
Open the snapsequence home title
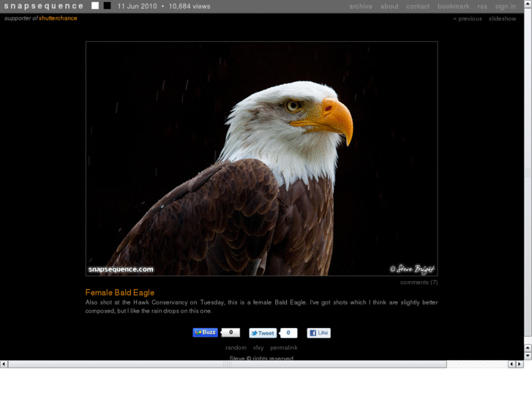click(x=44, y=6)
